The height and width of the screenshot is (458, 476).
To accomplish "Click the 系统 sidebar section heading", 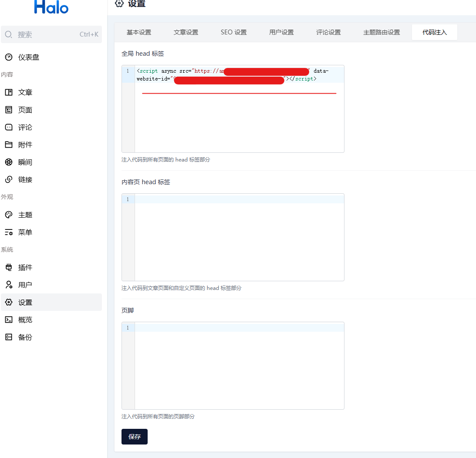I will [7, 250].
